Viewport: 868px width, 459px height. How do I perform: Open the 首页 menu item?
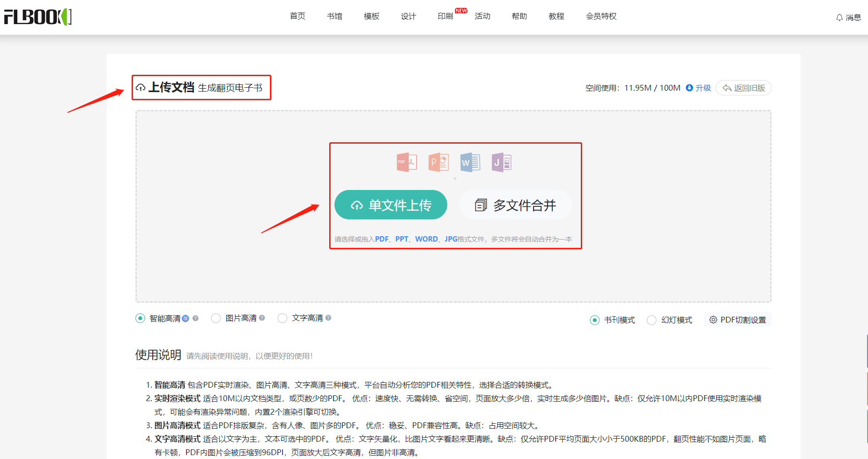297,16
